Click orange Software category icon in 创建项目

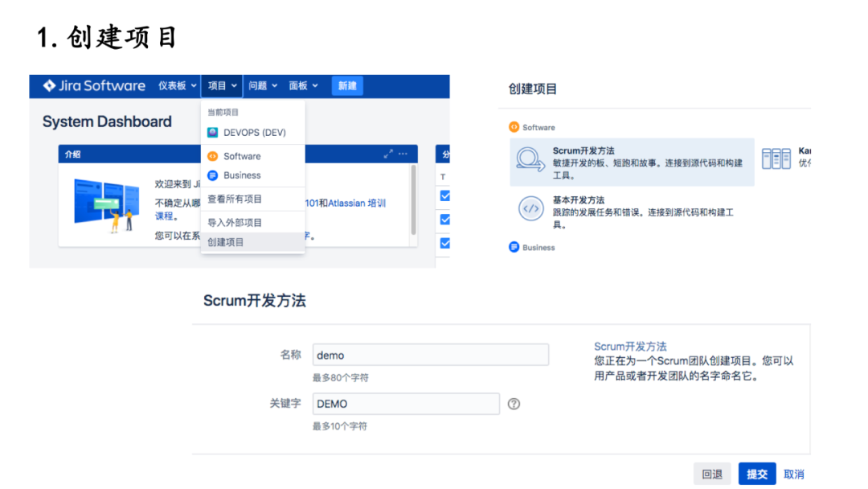(x=514, y=127)
